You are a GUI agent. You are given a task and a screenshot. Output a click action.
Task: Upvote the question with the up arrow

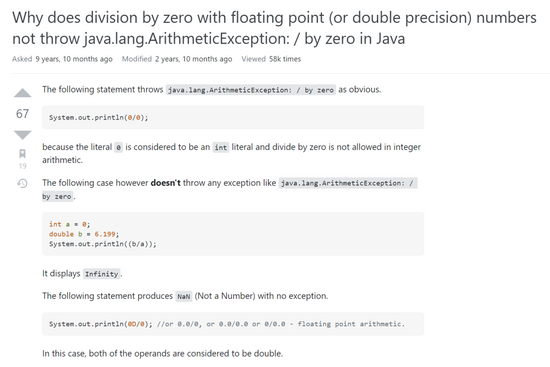click(x=22, y=93)
